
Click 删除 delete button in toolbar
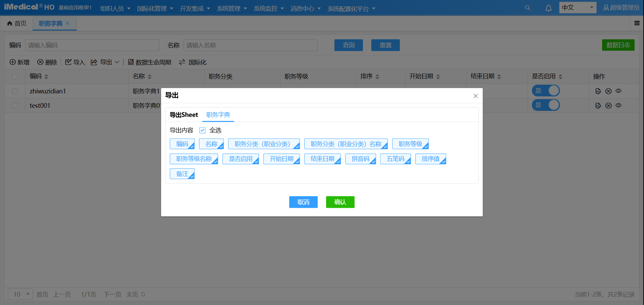coord(47,62)
